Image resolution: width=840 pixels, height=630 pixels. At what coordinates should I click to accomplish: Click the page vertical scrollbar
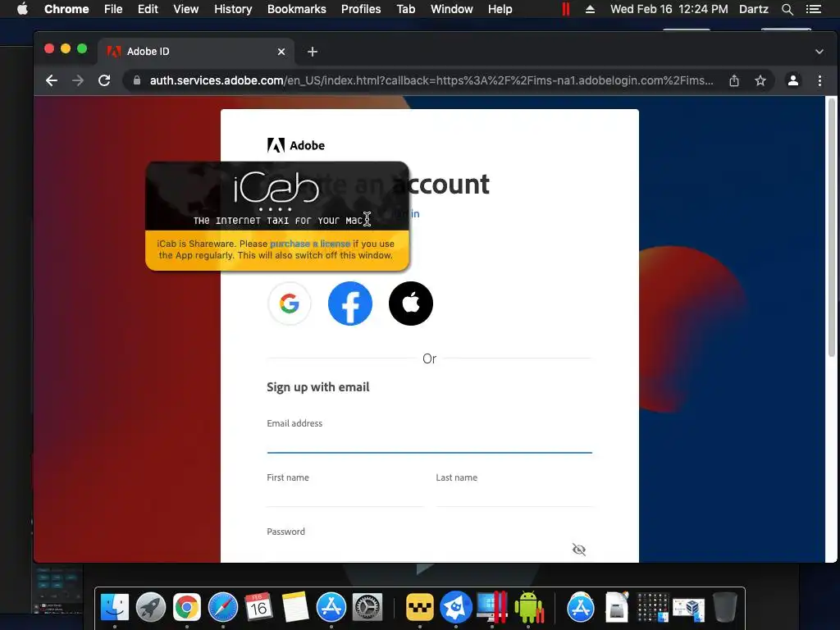click(x=832, y=228)
